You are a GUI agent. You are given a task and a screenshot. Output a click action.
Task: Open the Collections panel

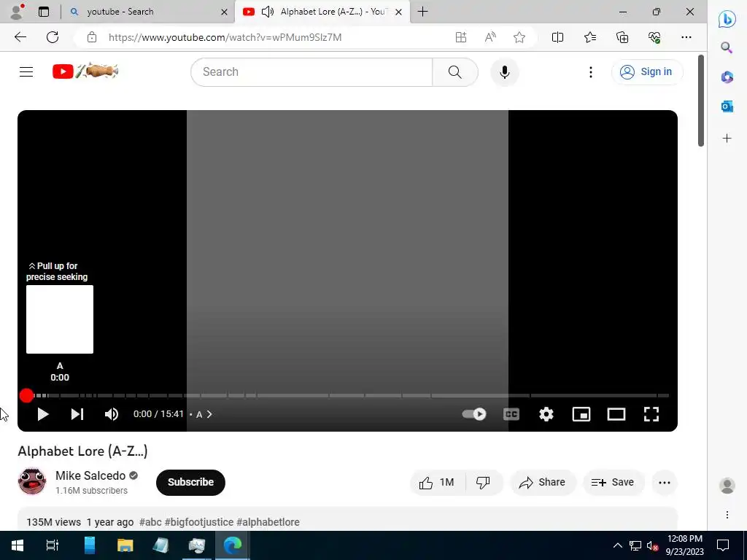pos(622,37)
